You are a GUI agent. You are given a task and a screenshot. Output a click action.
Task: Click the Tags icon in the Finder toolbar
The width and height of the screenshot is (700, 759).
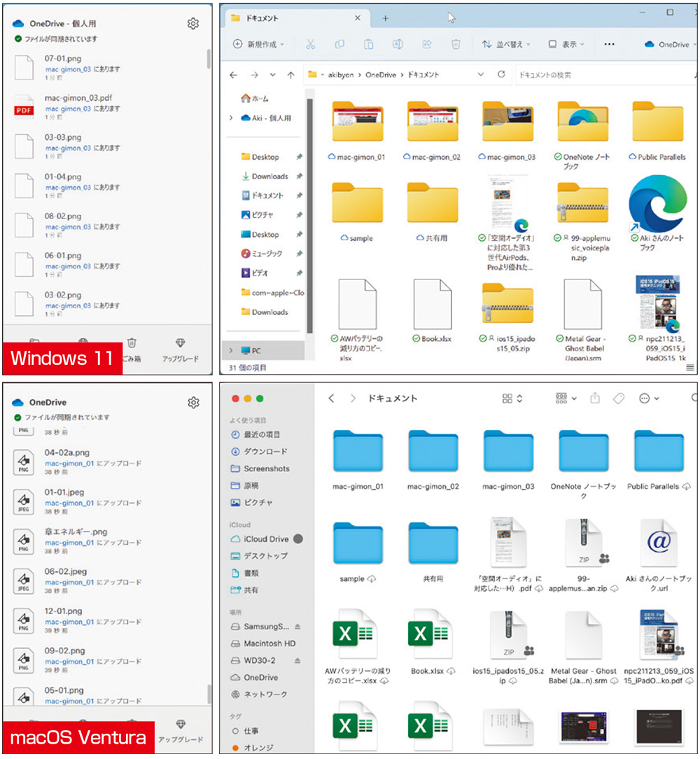620,398
